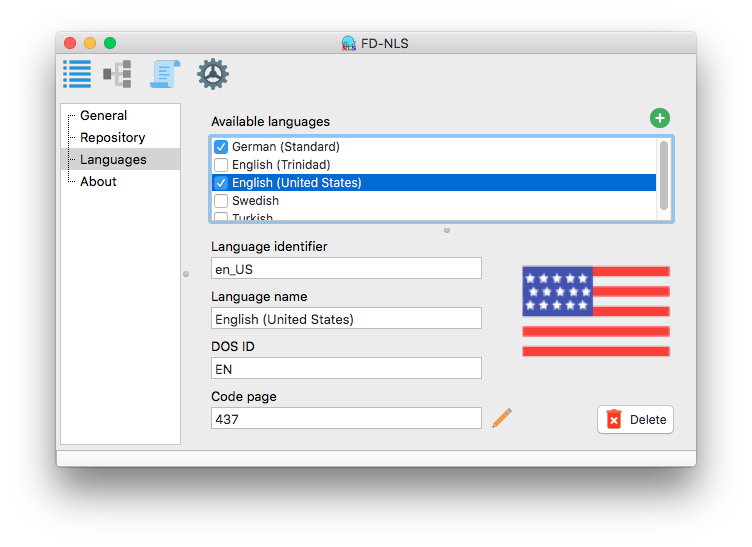
Task: Uncheck the English (United States) checkbox
Action: pos(221,183)
